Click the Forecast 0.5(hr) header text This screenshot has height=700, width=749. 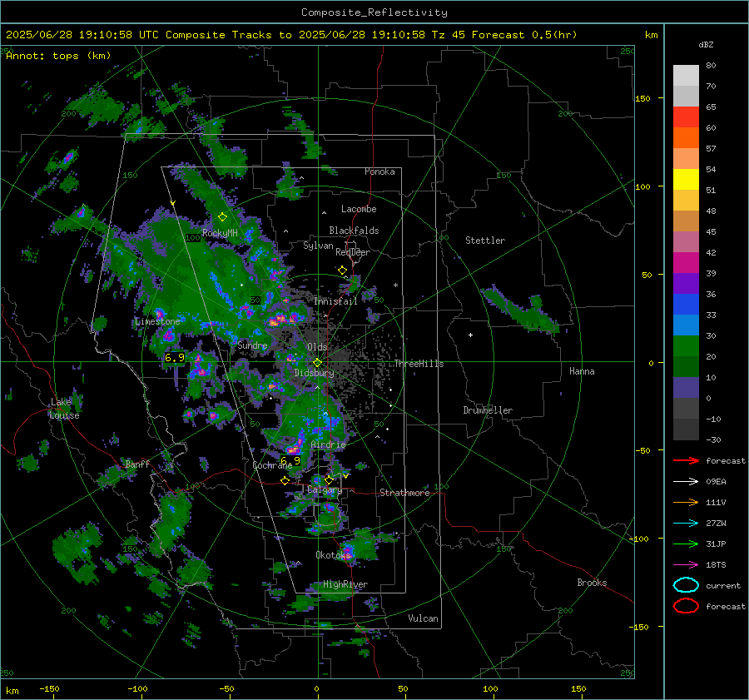tap(524, 35)
